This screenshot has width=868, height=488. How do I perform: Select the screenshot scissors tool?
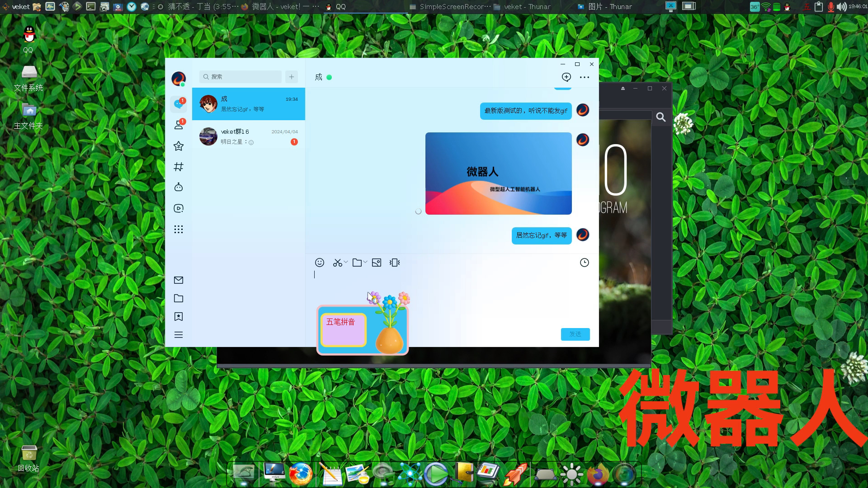click(337, 263)
